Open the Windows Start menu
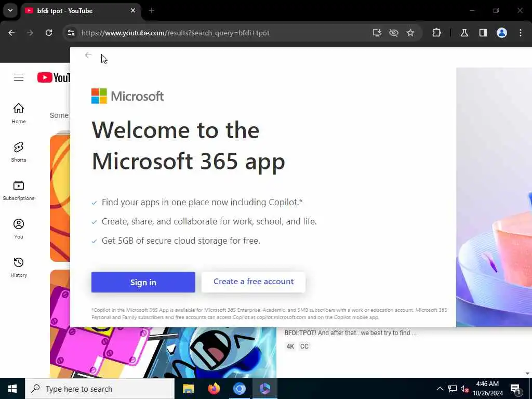Image resolution: width=532 pixels, height=399 pixels. pos(12,389)
